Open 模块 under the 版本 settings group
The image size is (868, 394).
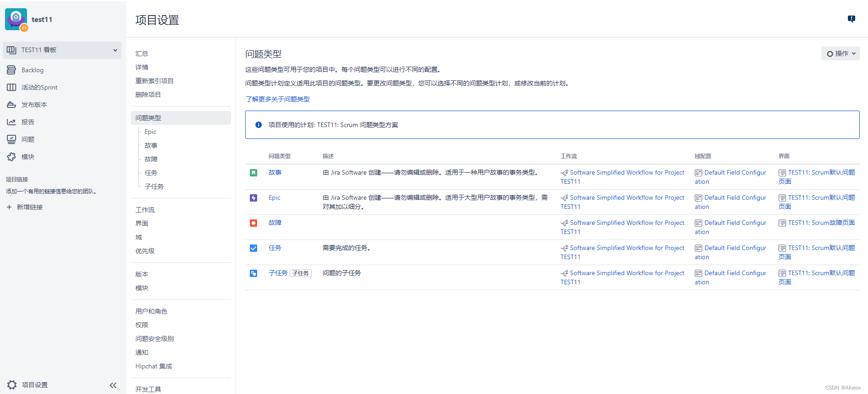click(x=142, y=288)
